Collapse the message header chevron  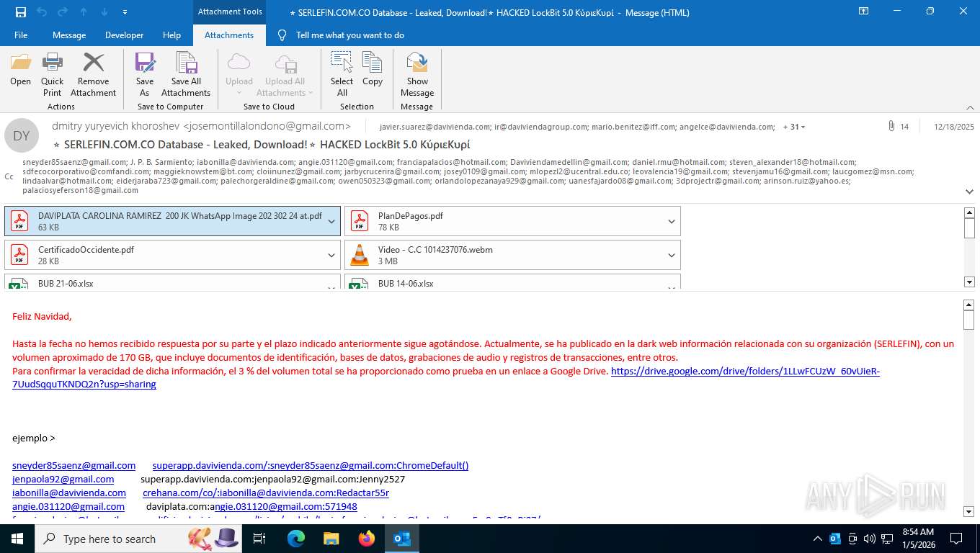click(970, 192)
